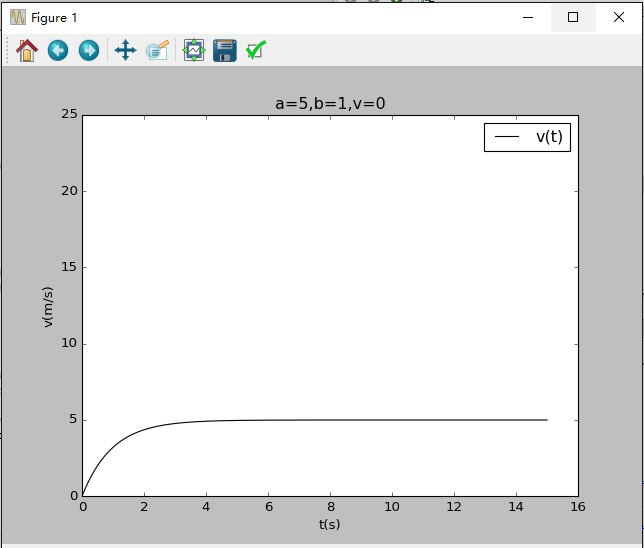Image resolution: width=644 pixels, height=548 pixels.
Task: Select the Zoom to rectangle tool
Action: 157,51
